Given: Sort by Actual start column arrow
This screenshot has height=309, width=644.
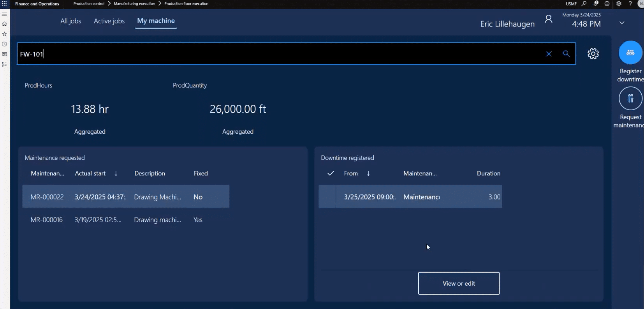Looking at the screenshot, I should (x=116, y=173).
